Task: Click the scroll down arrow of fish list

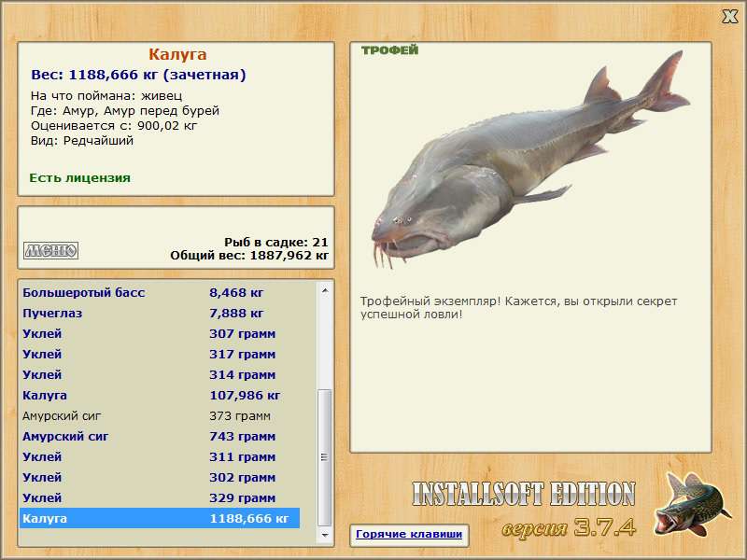Action: coord(325,535)
